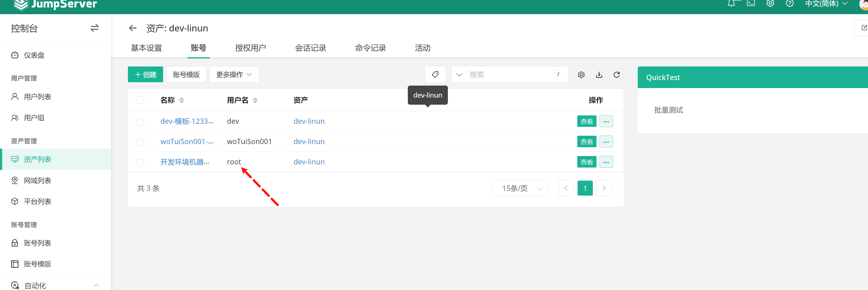Image resolution: width=868 pixels, height=290 pixels.
Task: Expand the 更多操作 dropdown
Action: pyautogui.click(x=234, y=75)
